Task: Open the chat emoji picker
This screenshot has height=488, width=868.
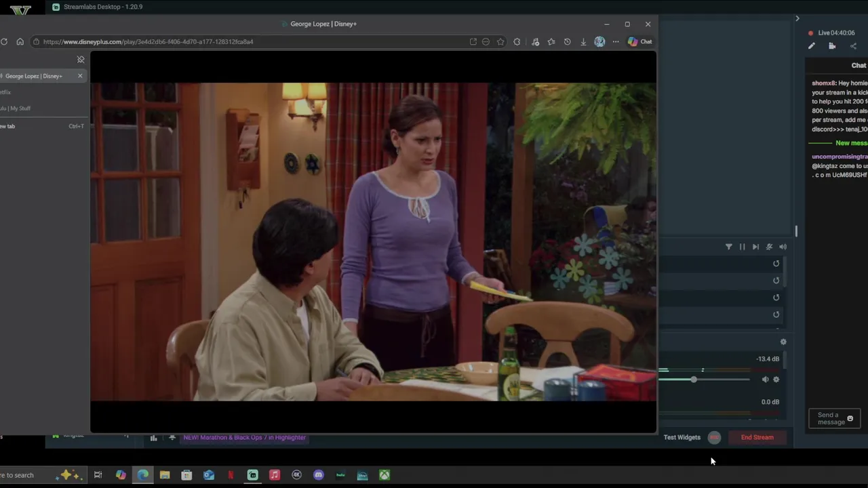Action: tap(850, 419)
